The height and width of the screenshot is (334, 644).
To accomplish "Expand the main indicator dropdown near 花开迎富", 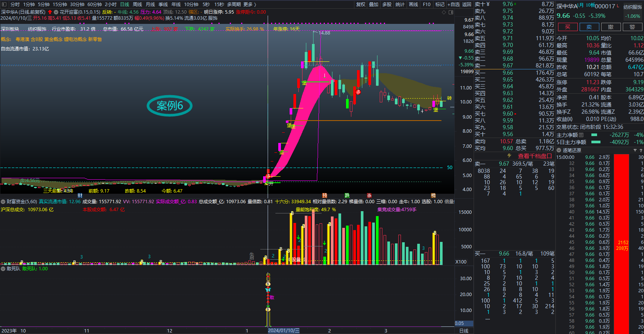I will [56, 12].
